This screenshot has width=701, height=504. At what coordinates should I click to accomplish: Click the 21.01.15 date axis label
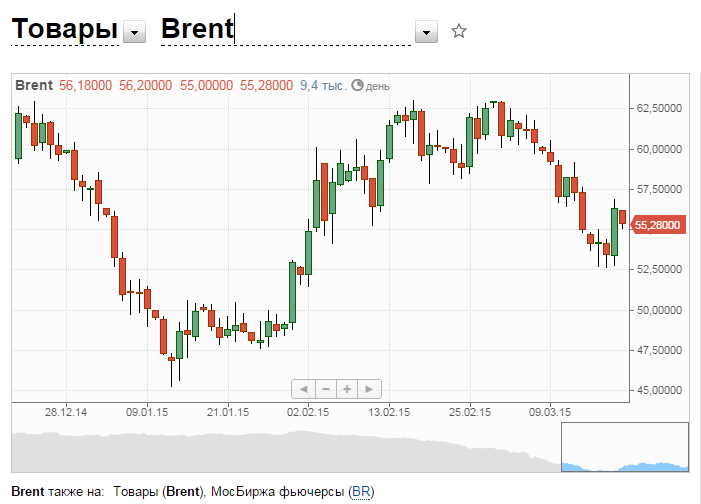click(228, 412)
